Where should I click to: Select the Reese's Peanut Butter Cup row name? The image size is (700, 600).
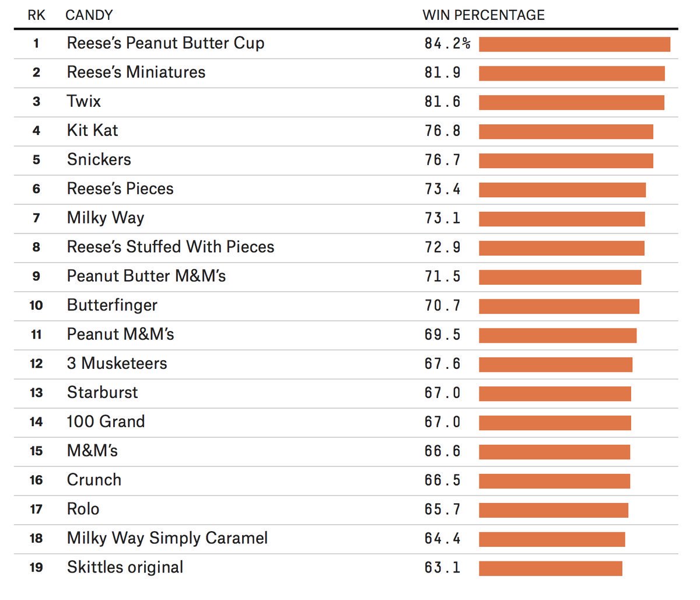pyautogui.click(x=166, y=43)
